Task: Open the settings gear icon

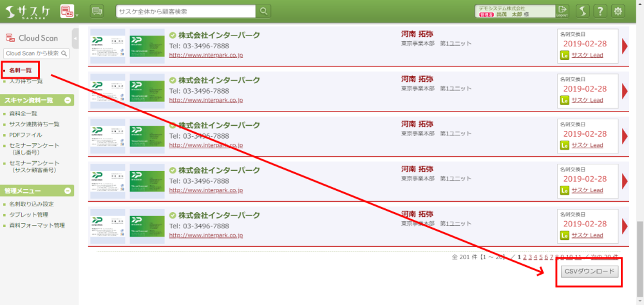Action: tap(618, 12)
